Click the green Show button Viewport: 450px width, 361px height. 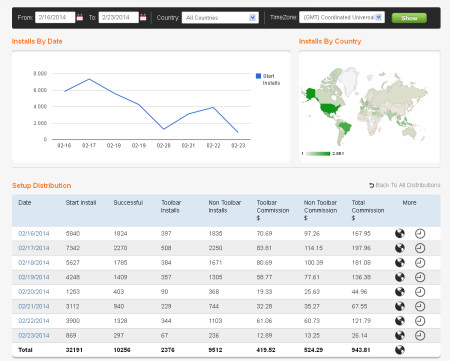tap(409, 18)
